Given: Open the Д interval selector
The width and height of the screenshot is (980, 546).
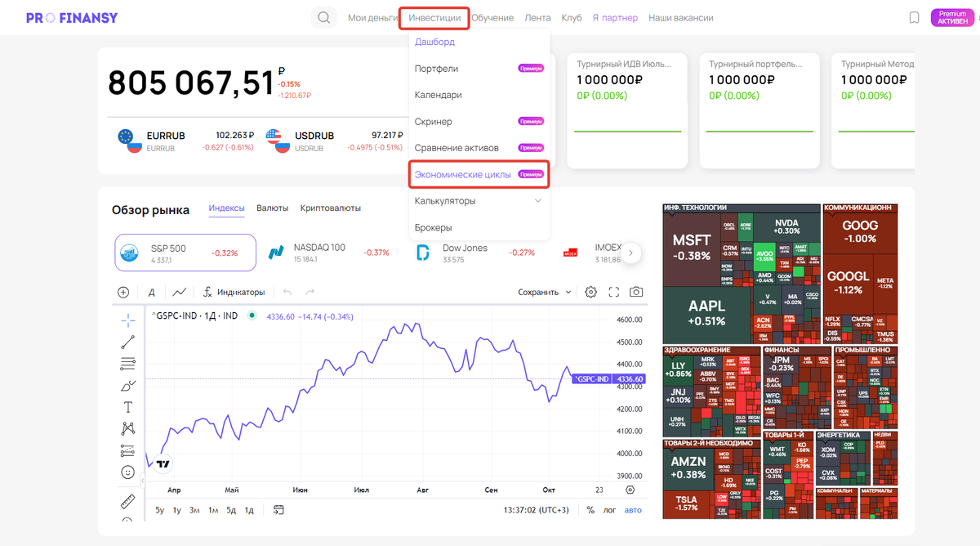Looking at the screenshot, I should [x=151, y=292].
